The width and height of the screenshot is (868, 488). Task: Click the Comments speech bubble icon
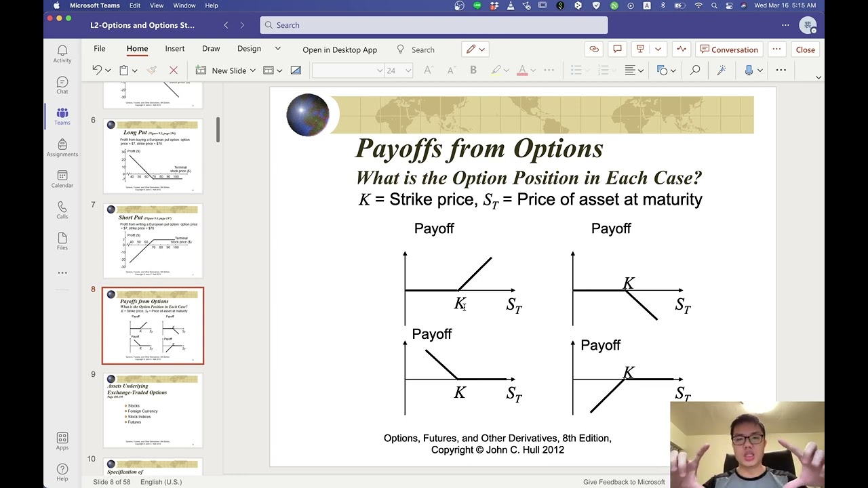[x=617, y=49]
